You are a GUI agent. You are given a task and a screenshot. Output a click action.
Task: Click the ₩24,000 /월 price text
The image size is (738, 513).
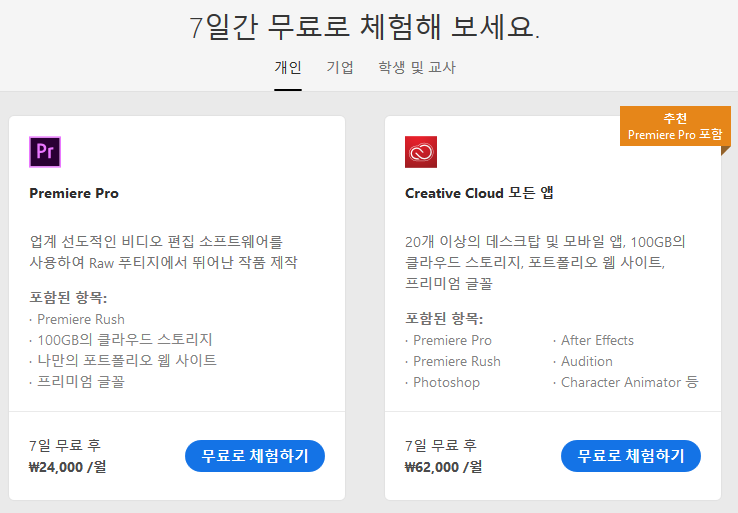click(x=68, y=467)
